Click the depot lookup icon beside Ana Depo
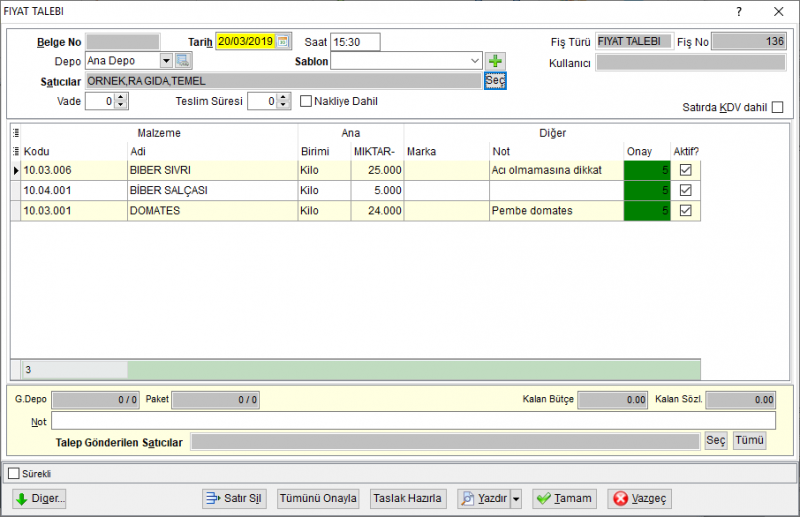This screenshot has height=517, width=800. [x=183, y=61]
